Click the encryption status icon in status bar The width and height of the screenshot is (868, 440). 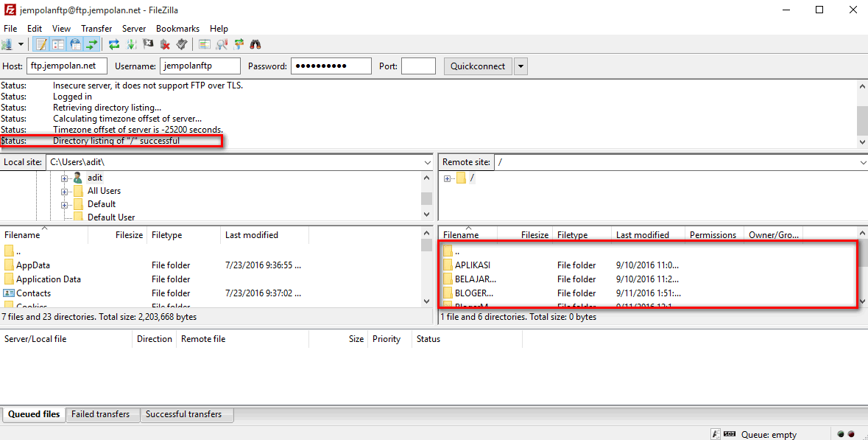tap(716, 434)
